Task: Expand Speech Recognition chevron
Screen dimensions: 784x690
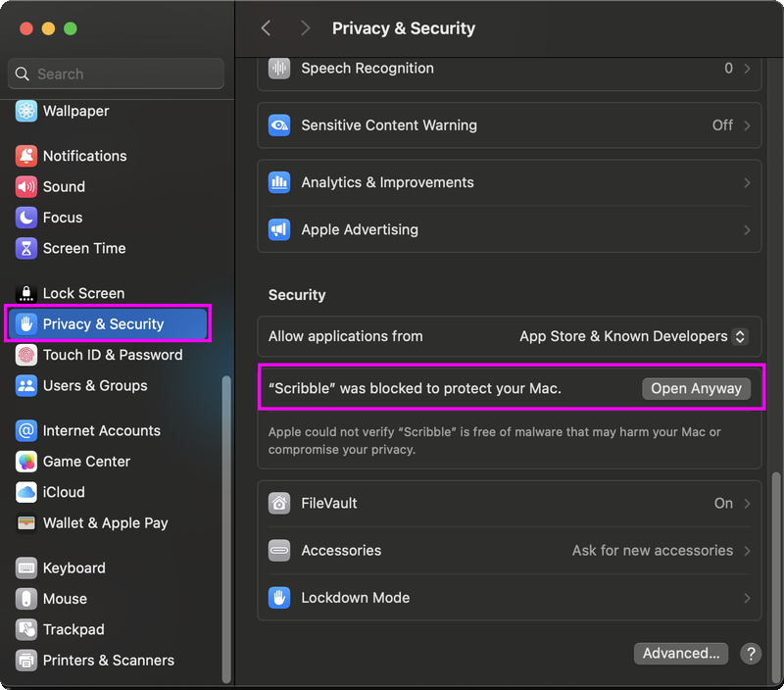Action: click(x=747, y=69)
